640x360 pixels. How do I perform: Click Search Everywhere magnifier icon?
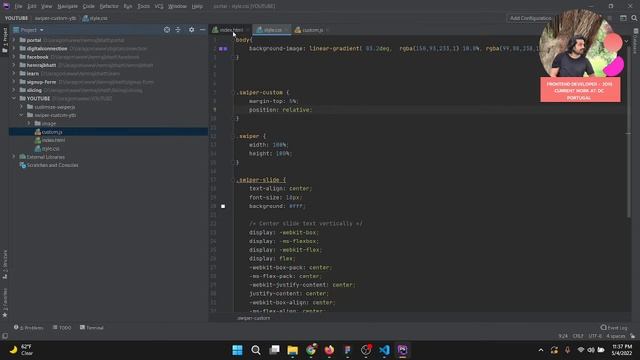click(634, 18)
